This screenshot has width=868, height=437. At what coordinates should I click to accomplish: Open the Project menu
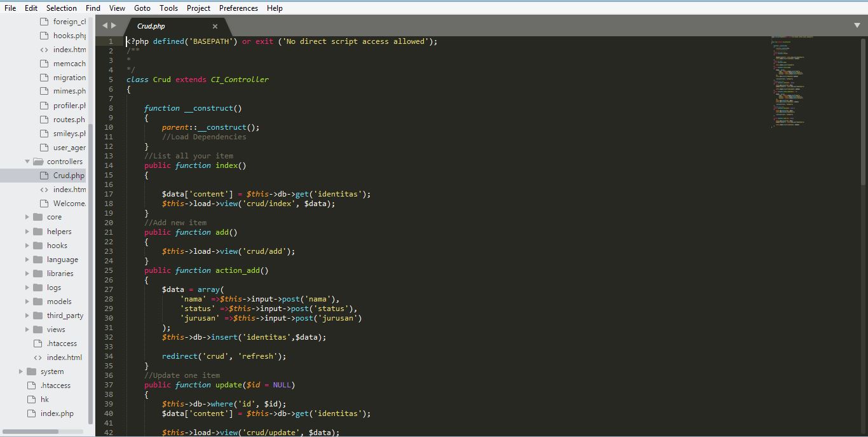tap(198, 8)
